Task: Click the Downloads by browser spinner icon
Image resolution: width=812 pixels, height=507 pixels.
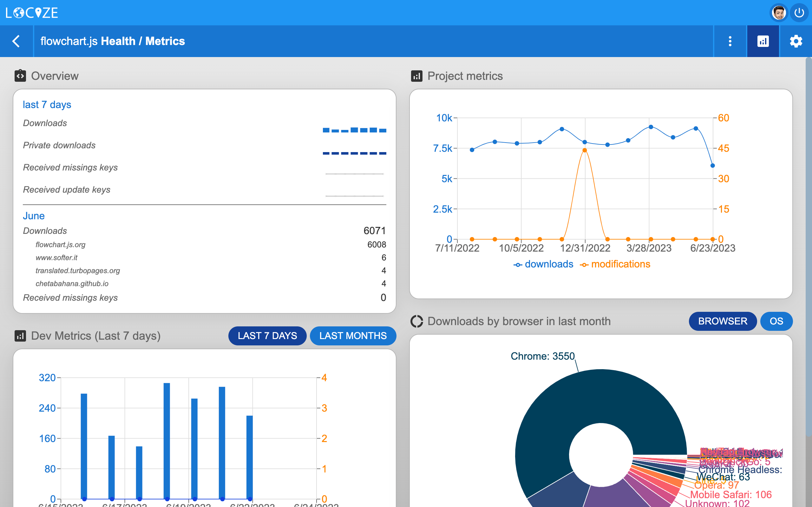Action: 417,321
